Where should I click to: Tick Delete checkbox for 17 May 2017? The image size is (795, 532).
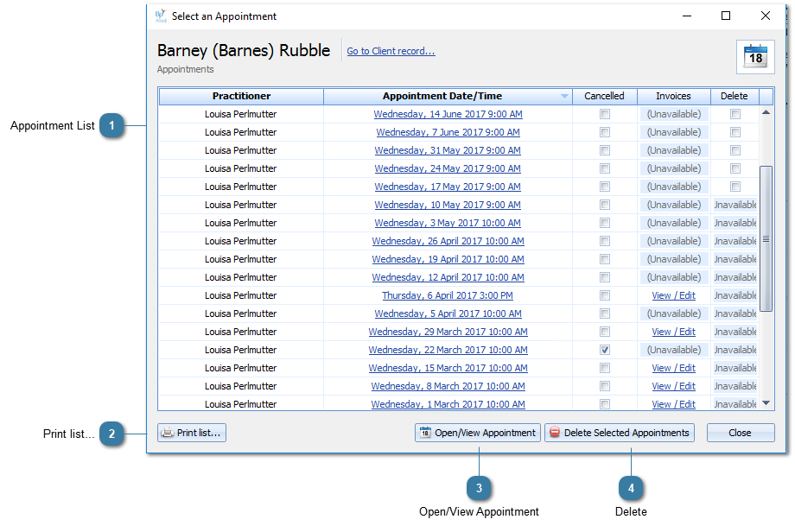[735, 187]
